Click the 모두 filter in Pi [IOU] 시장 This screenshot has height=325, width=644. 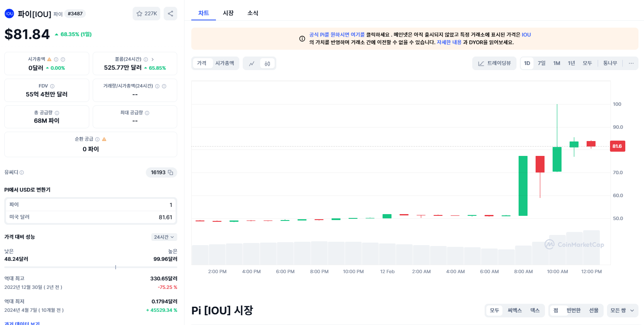coord(494,311)
